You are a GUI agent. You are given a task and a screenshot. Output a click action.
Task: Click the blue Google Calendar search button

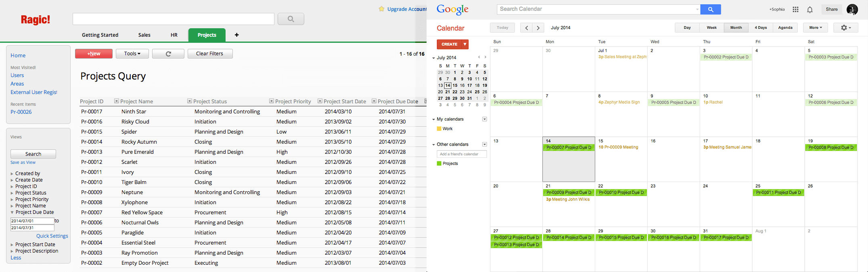pos(710,9)
